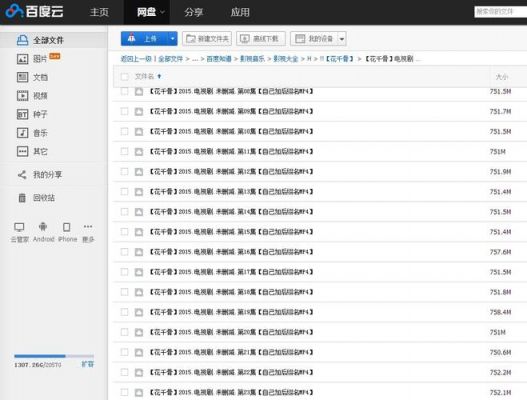The width and height of the screenshot is (527, 400).
Task: Open the file named 第17集
Action: [x=231, y=272]
